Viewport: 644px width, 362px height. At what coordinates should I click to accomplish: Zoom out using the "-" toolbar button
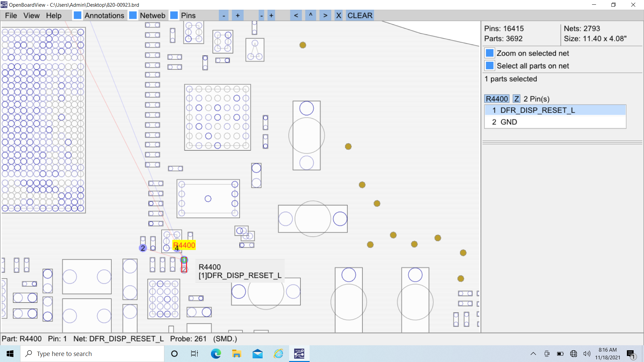(x=224, y=15)
